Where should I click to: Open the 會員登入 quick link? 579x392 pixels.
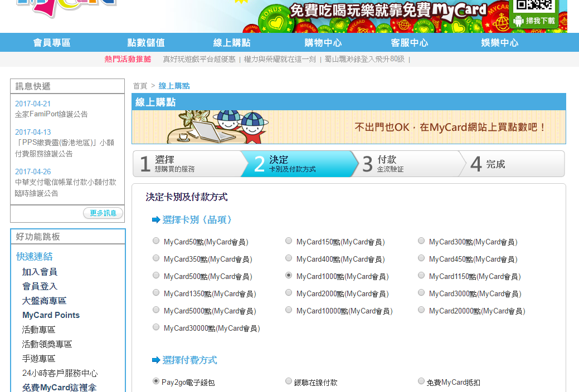40,286
